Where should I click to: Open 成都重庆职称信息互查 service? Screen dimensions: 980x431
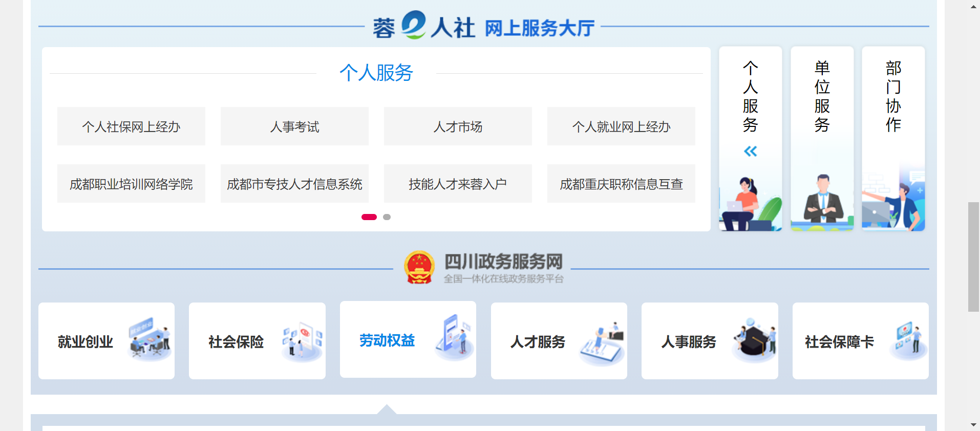621,183
